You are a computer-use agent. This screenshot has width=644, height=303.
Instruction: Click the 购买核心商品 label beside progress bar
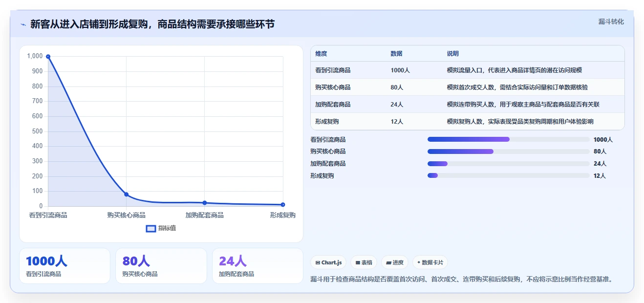[328, 151]
